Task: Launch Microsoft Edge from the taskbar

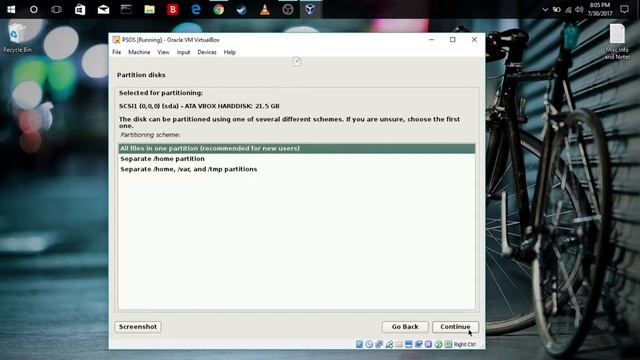Action: point(196,9)
